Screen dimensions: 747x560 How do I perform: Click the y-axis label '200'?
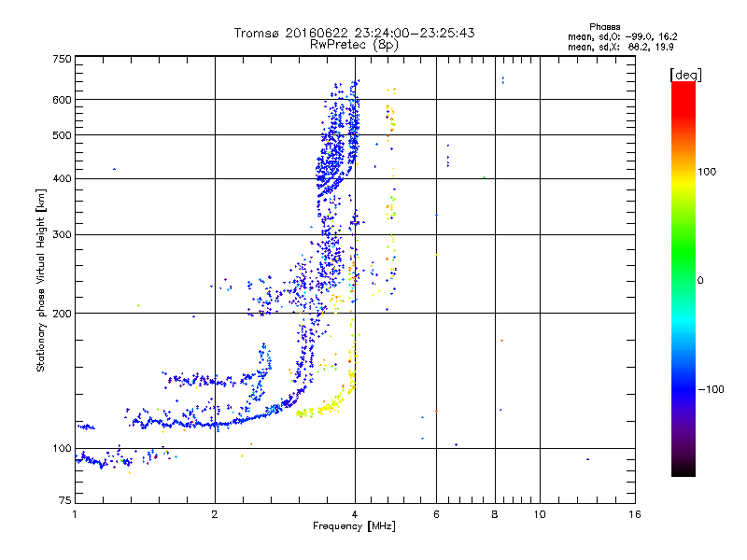click(x=62, y=314)
